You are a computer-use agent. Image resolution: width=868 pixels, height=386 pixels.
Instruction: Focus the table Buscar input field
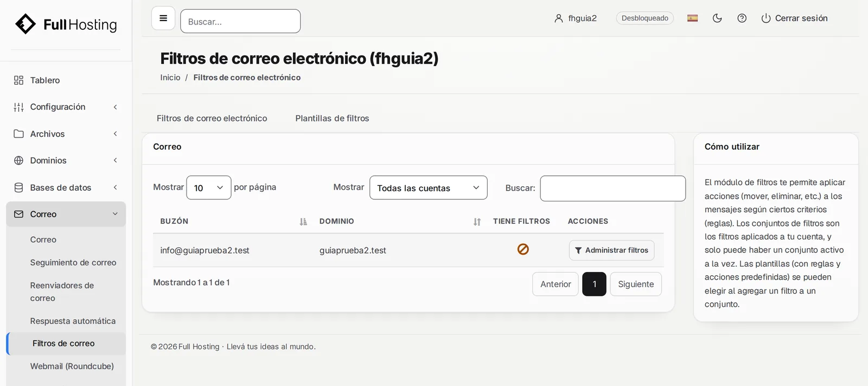coord(613,188)
